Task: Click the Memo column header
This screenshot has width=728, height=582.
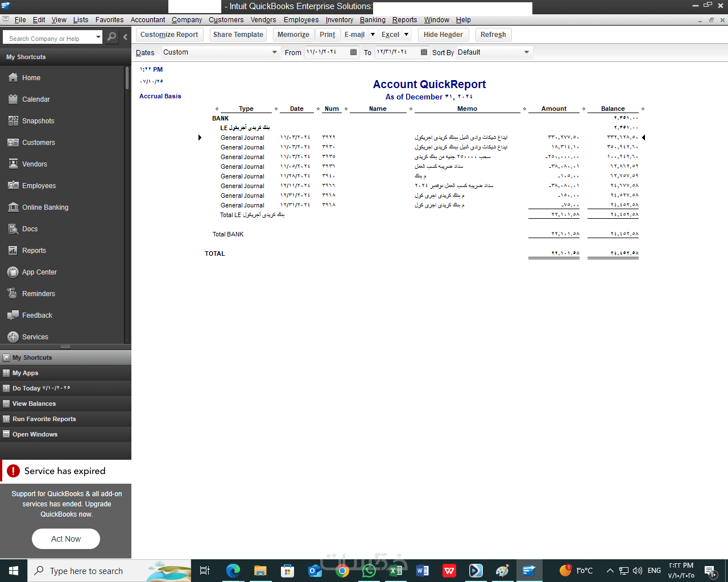Action: (x=467, y=109)
